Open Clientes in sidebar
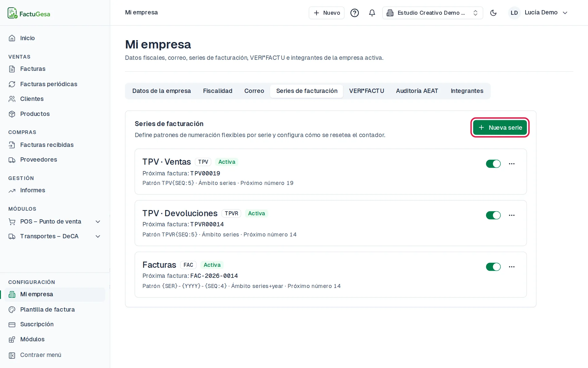Viewport: 588px width, 368px height. point(55,99)
